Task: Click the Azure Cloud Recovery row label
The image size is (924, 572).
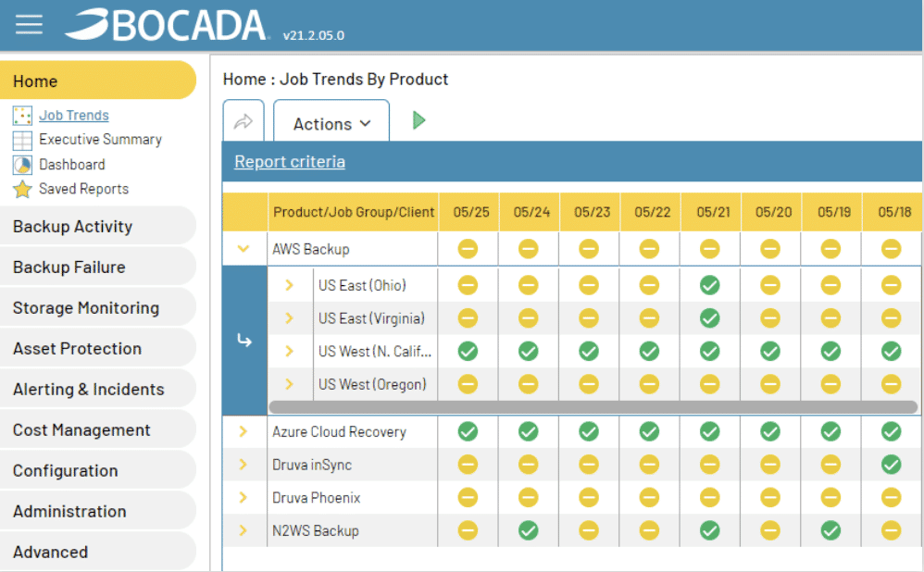Action: tap(339, 432)
